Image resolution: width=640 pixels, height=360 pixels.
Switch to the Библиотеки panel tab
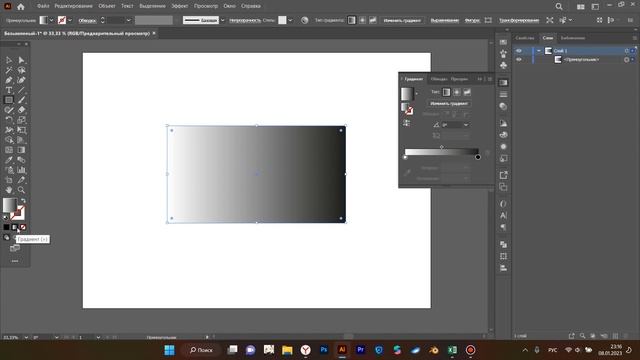coord(573,38)
